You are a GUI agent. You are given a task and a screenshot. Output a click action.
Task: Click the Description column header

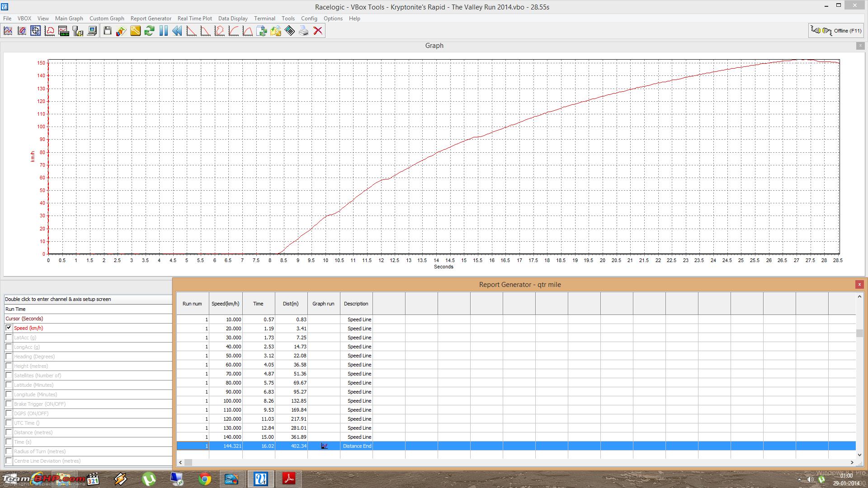[356, 304]
